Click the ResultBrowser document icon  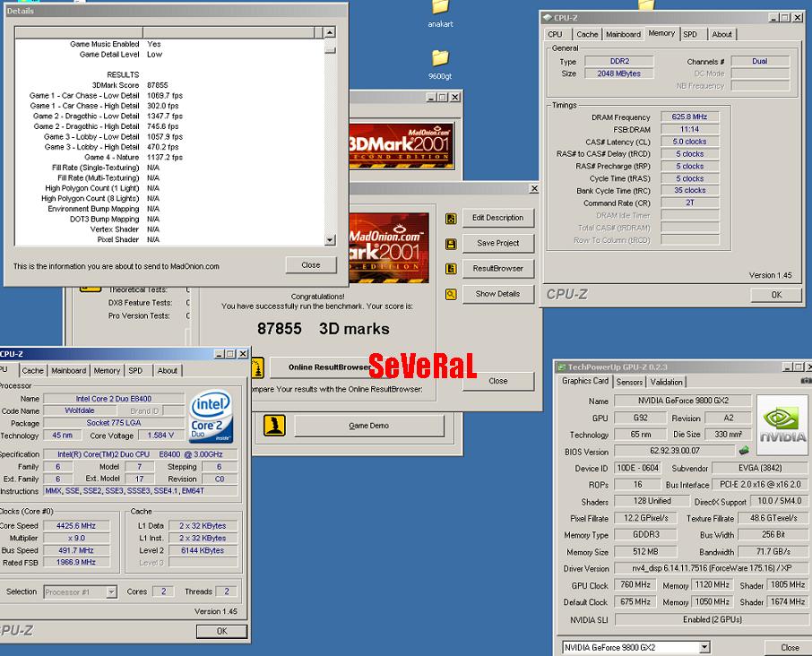pyautogui.click(x=451, y=269)
